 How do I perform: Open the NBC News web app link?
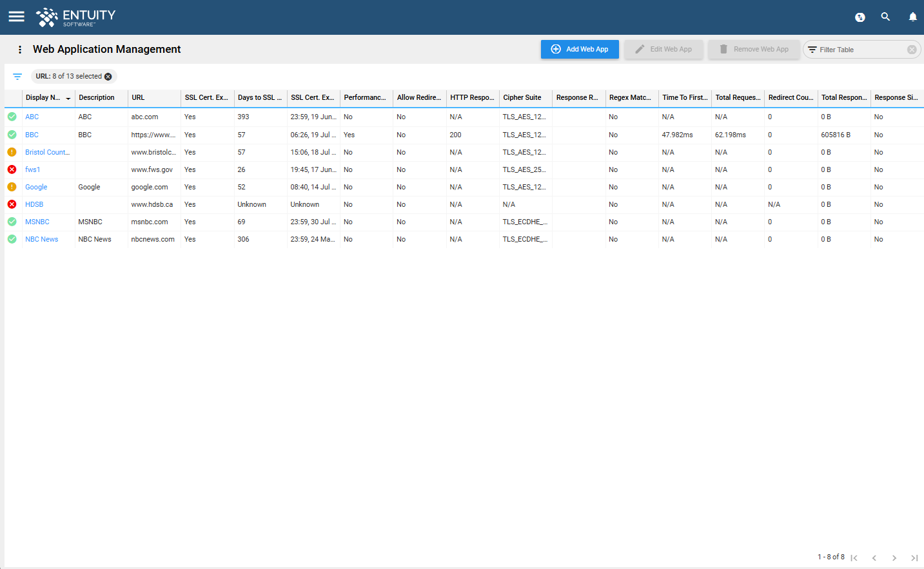tap(42, 240)
